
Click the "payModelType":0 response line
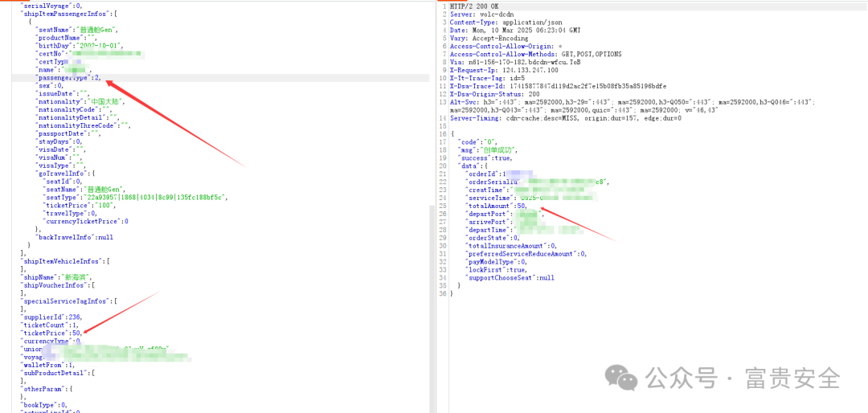(x=496, y=262)
